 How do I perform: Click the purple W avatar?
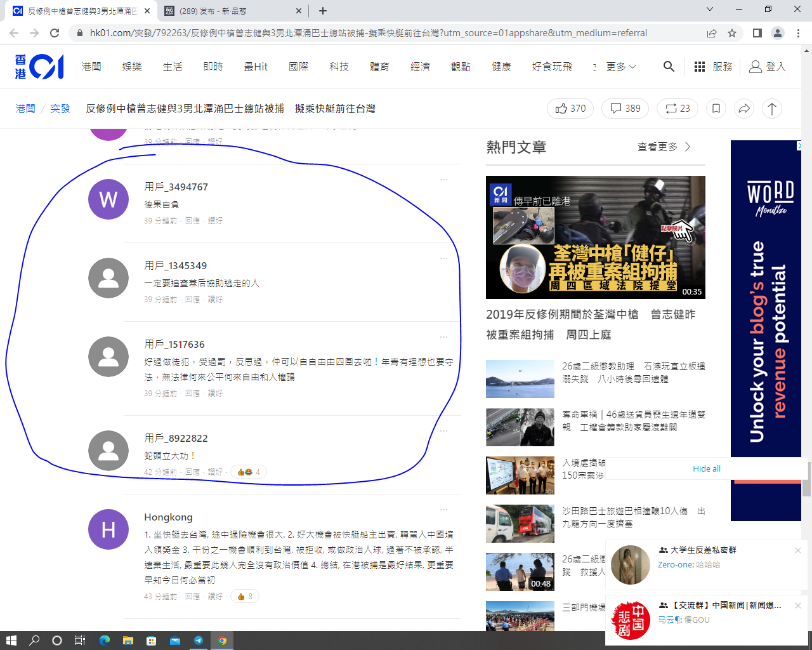point(108,199)
